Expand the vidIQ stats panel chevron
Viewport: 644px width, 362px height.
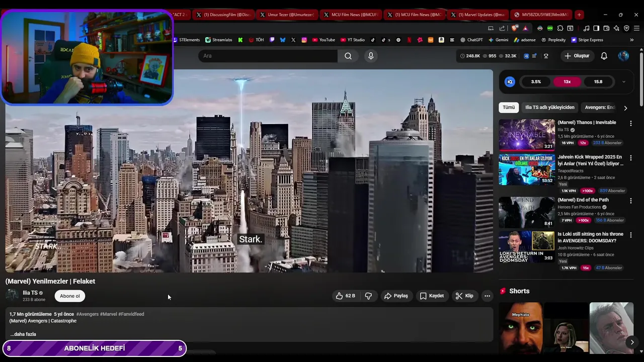point(624,81)
